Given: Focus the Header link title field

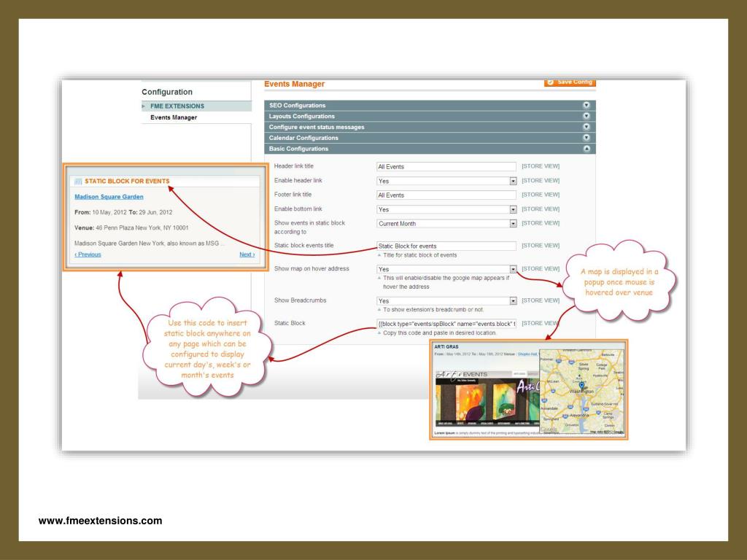Looking at the screenshot, I should point(446,167).
